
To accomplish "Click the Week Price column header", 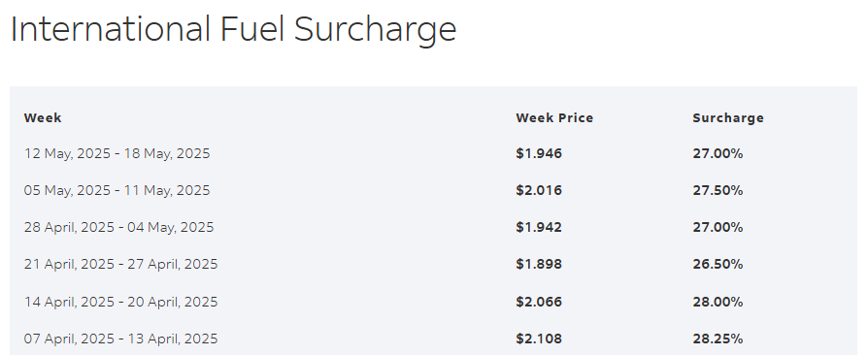I will coord(554,117).
